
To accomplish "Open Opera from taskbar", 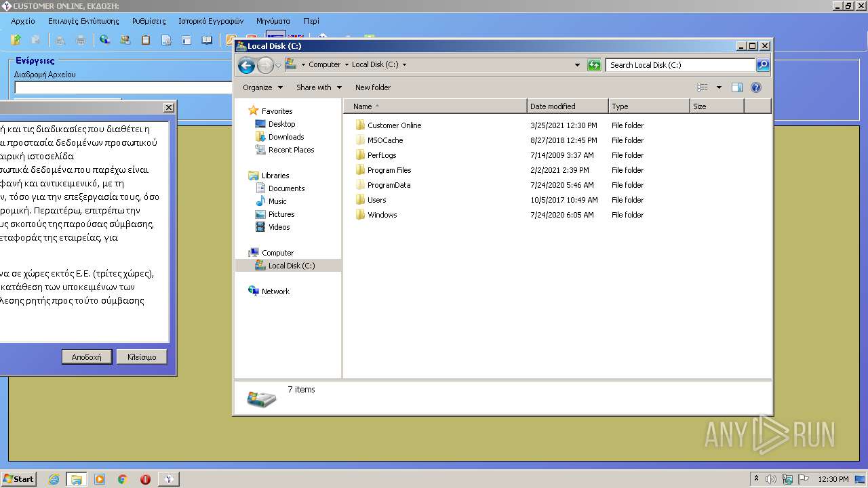I will 145,479.
